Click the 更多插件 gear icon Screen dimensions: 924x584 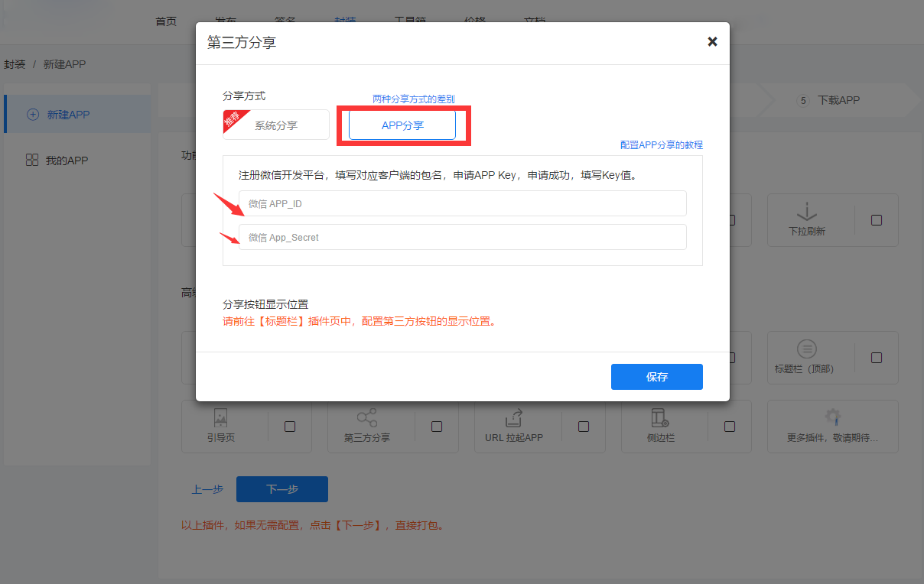pyautogui.click(x=832, y=417)
